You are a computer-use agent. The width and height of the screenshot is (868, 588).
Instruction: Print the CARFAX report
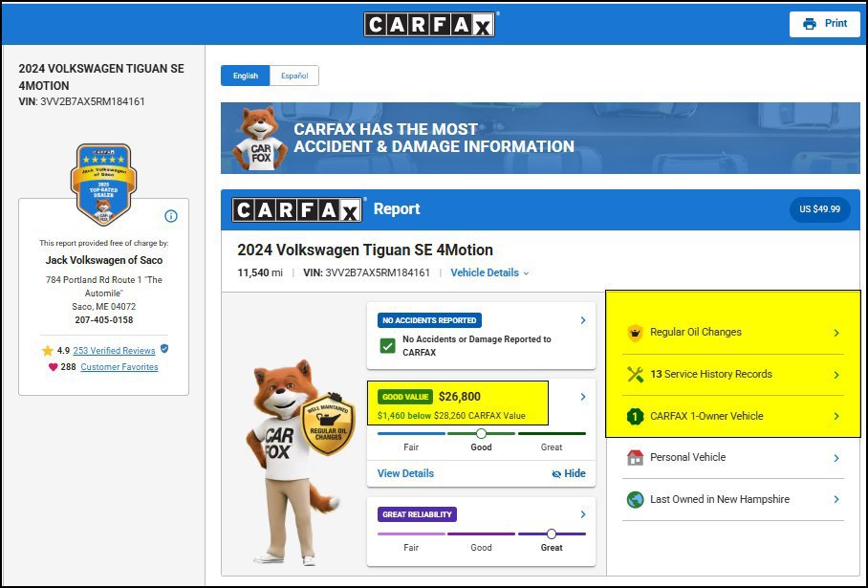pos(825,24)
